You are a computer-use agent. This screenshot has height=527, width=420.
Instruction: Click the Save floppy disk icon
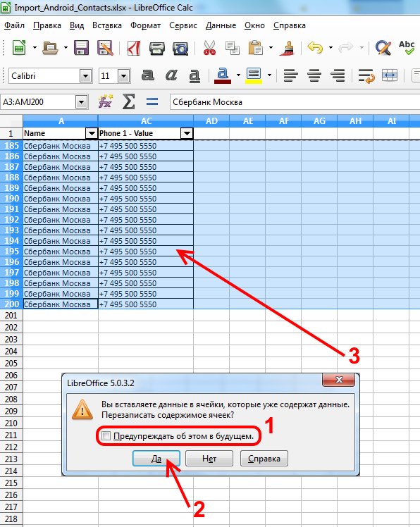81,48
